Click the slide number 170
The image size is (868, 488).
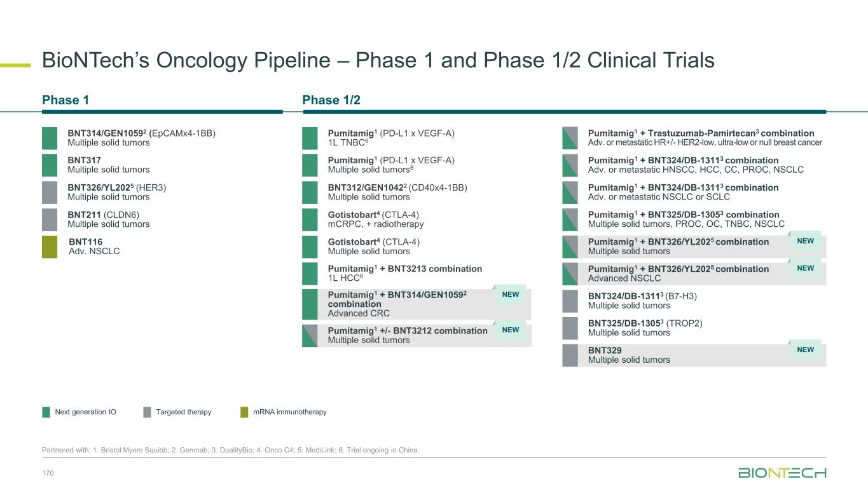point(48,473)
